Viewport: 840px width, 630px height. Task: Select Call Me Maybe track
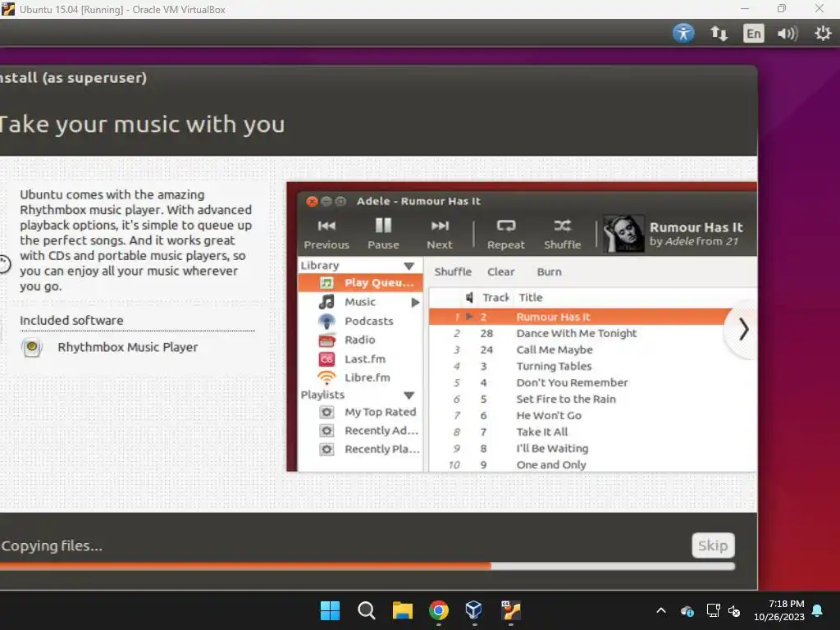click(592, 349)
